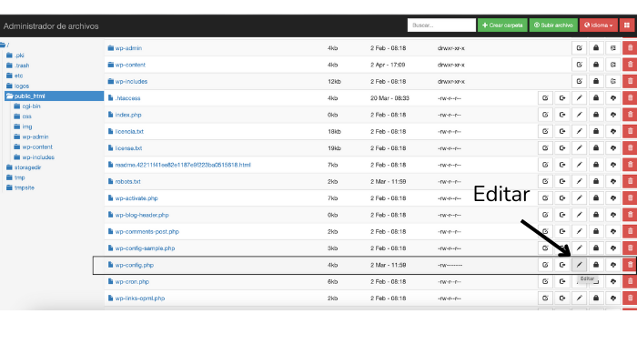Click the pencil edit icon for wp-activate.php
Viewport: 637px width, 364px height.
tap(579, 198)
